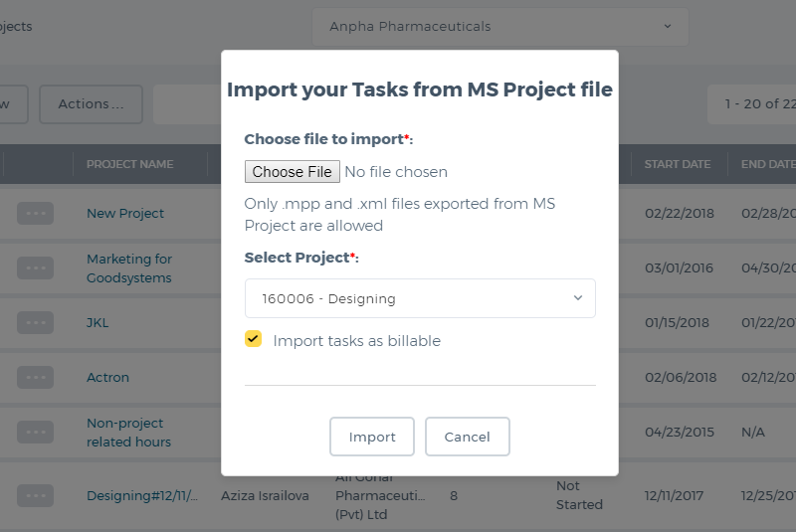The image size is (796, 532).
Task: Open ellipsis menu for Actron row
Action: tap(35, 377)
